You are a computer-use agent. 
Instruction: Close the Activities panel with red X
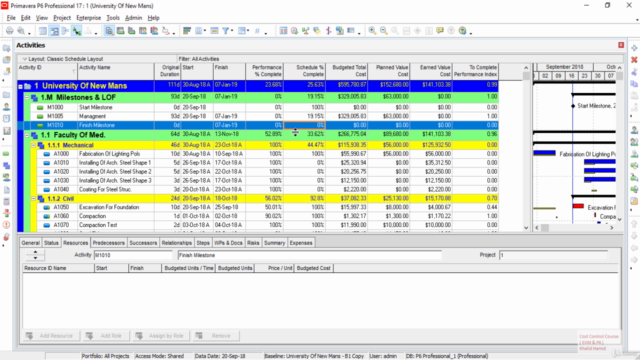tap(621, 45)
